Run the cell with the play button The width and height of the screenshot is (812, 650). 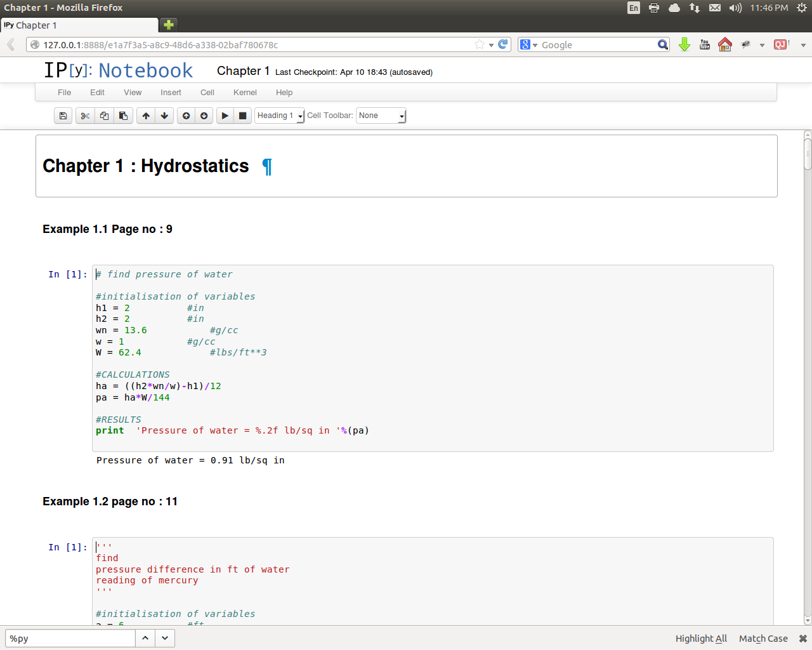point(225,116)
